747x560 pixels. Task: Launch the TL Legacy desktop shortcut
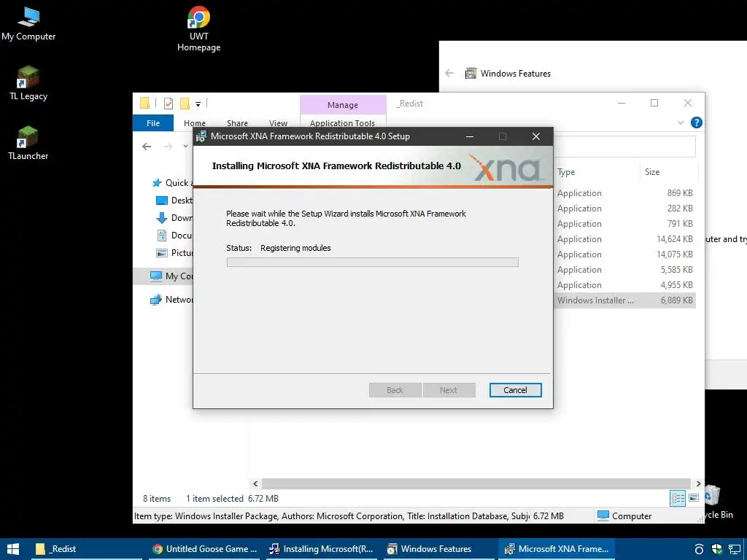coord(28,83)
